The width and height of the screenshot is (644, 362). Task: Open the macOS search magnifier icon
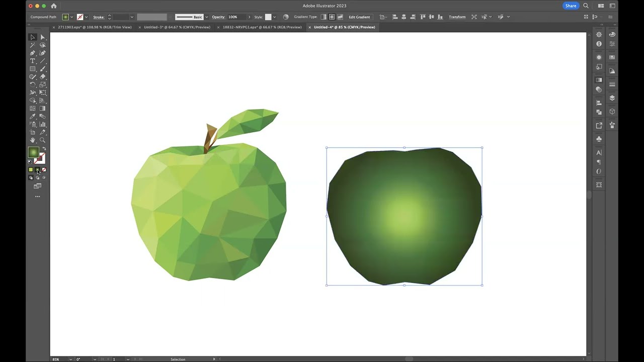coord(586,6)
